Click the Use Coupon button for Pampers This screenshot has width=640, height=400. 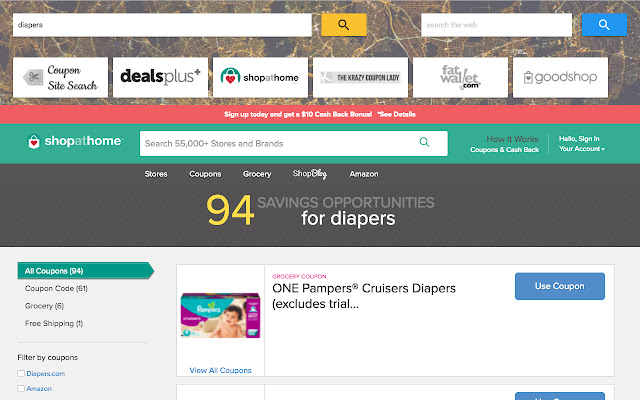[560, 286]
